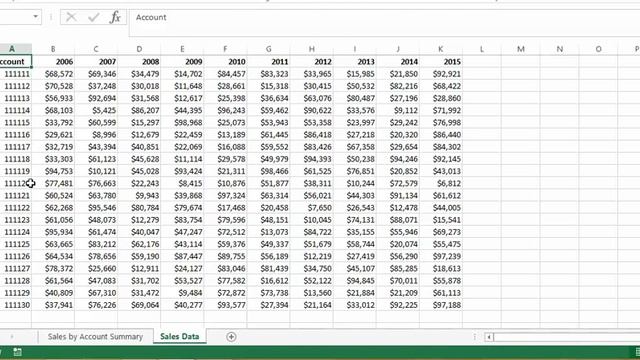Select the Sales Data sheet tab
This screenshot has width=640, height=360.
180,337
